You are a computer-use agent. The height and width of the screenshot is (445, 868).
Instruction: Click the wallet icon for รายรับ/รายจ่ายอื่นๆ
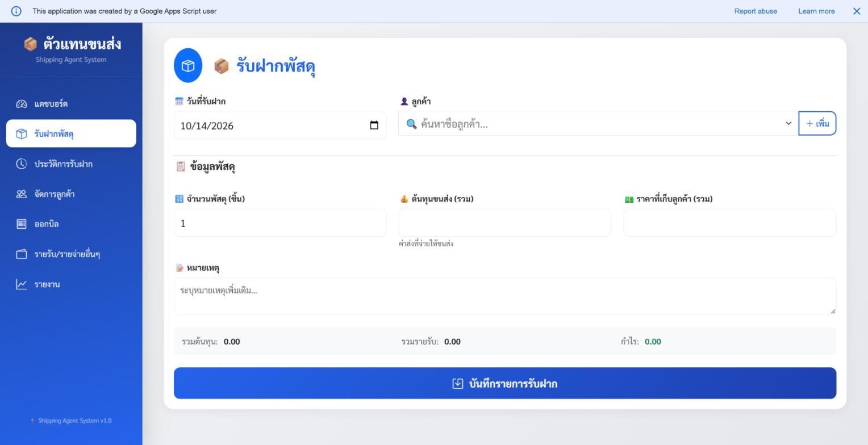coord(22,254)
